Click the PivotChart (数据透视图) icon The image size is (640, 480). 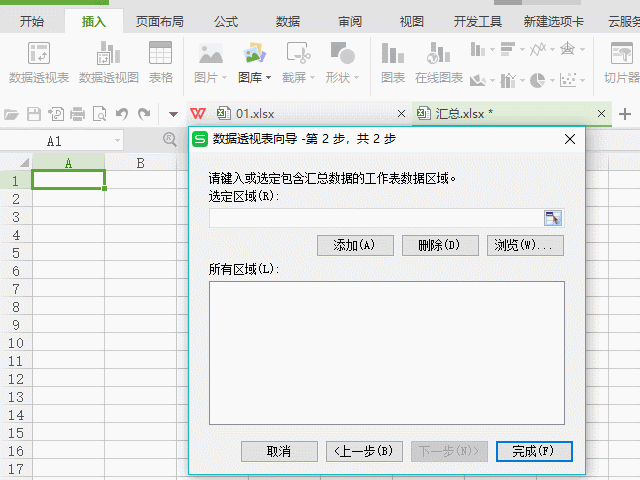(x=108, y=53)
